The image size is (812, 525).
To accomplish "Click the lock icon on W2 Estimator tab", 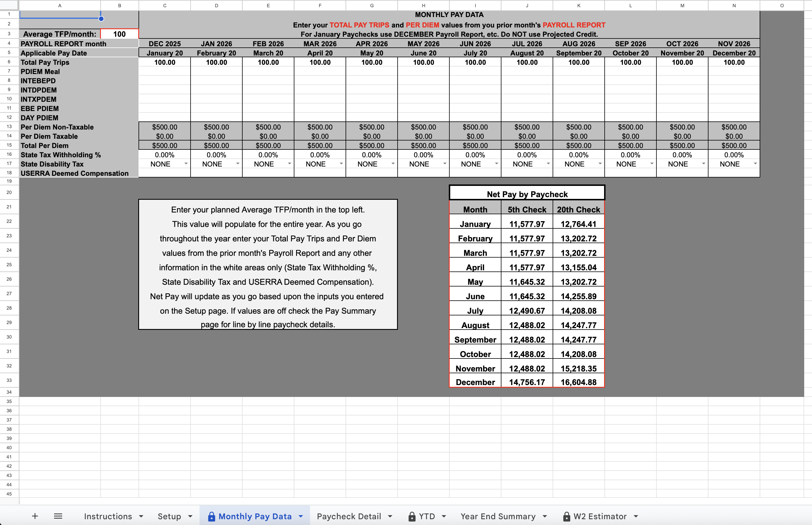I will (x=567, y=516).
